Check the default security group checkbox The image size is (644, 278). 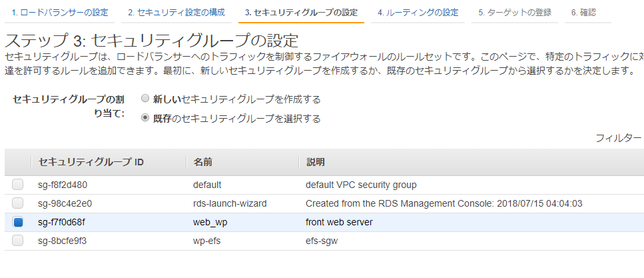pos(18,185)
